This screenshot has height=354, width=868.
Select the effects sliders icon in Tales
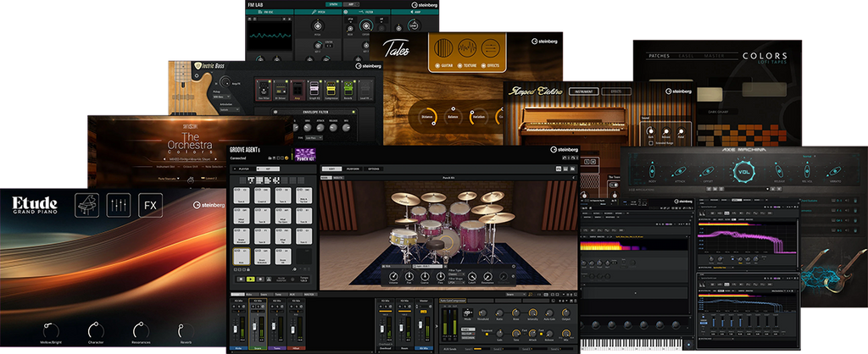[x=491, y=47]
